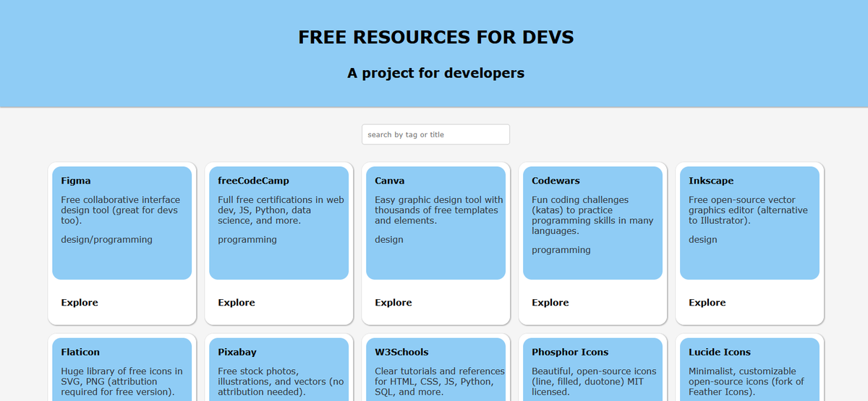Image resolution: width=868 pixels, height=401 pixels.
Task: Click the design/programming tag on Figma card
Action: pos(107,239)
